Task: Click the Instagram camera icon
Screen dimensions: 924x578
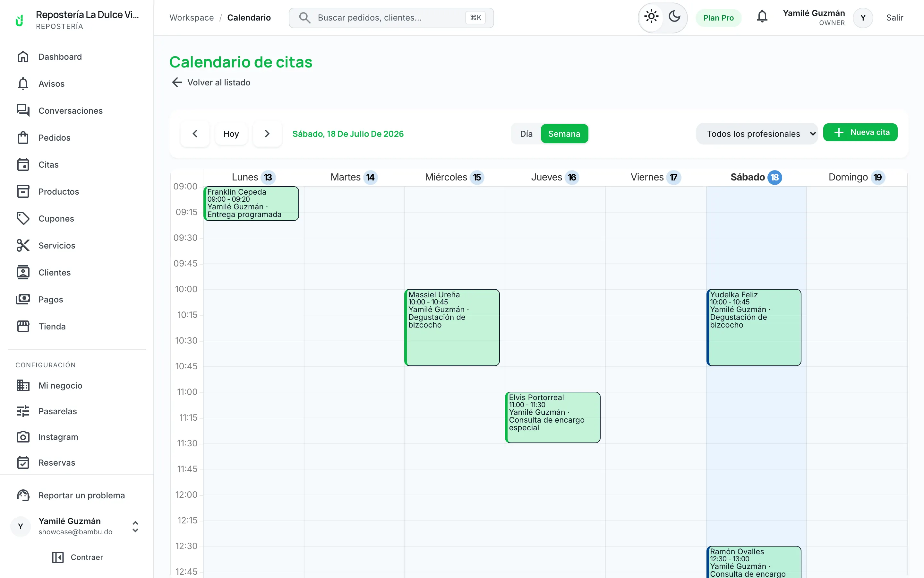Action: point(23,437)
